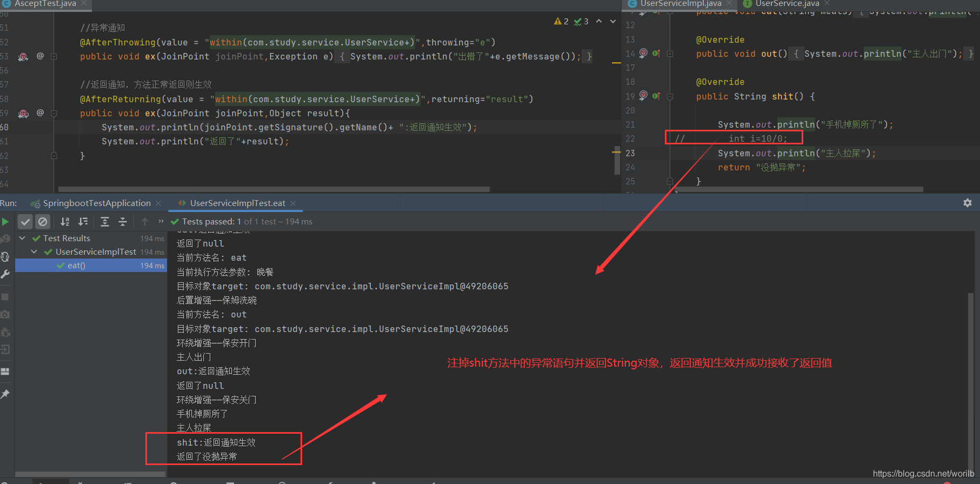The image size is (980, 484).
Task: Click horizontal scrollbar of AsceptTest editor
Action: click(x=274, y=190)
